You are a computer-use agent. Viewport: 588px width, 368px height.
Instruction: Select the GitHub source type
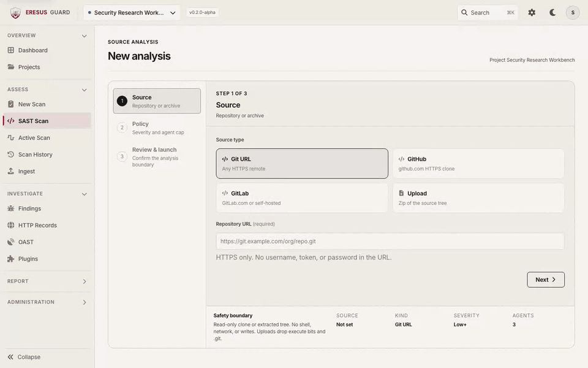[x=478, y=163]
